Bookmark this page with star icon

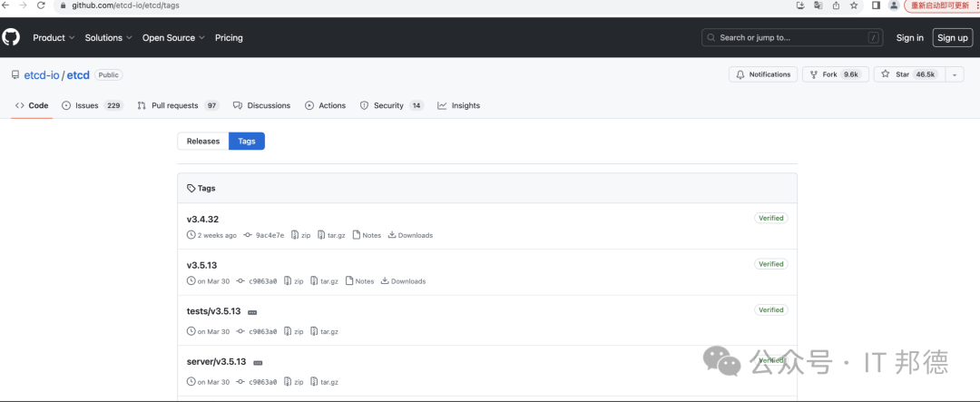point(854,5)
